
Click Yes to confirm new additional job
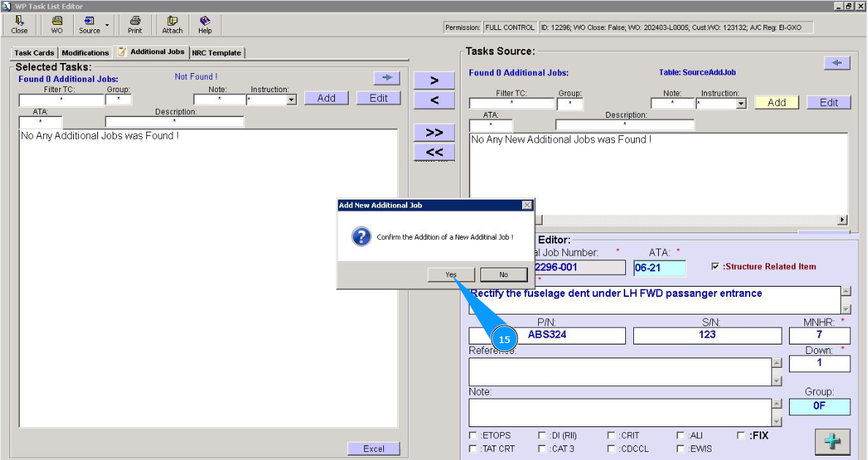click(x=451, y=275)
